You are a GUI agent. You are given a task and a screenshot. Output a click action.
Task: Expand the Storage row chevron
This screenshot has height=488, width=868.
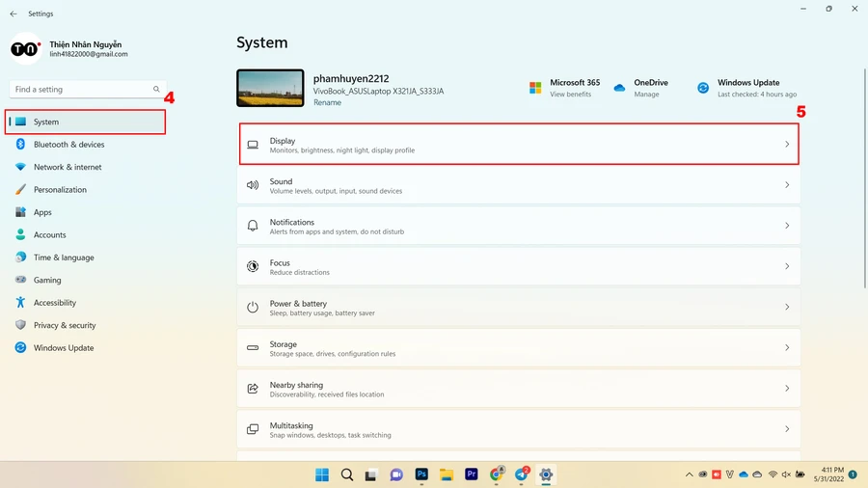(787, 347)
